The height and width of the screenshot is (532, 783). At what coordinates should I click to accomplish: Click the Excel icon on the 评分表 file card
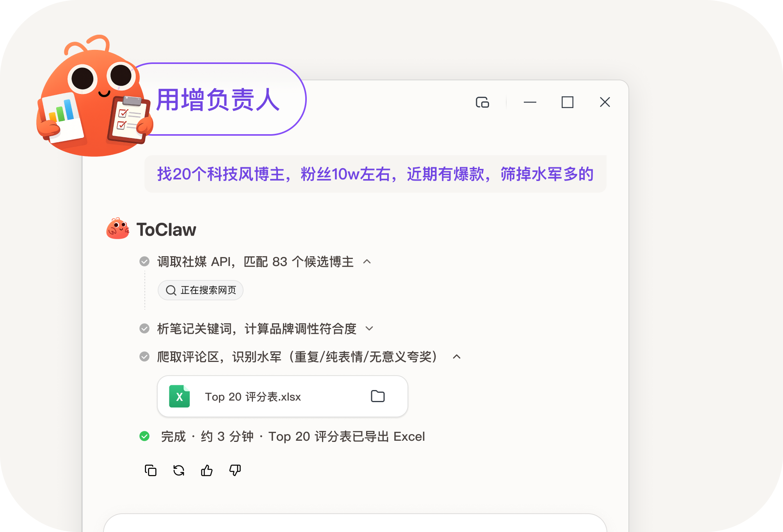179,396
